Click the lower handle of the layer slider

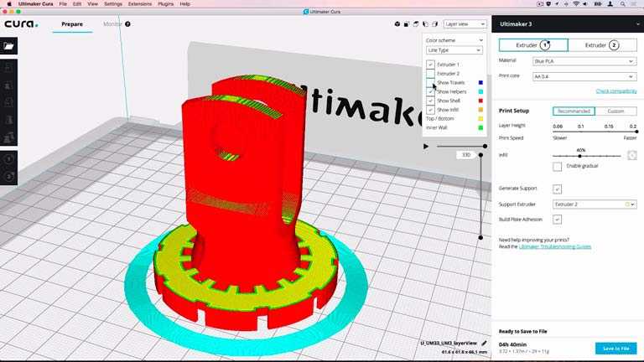tap(480, 238)
